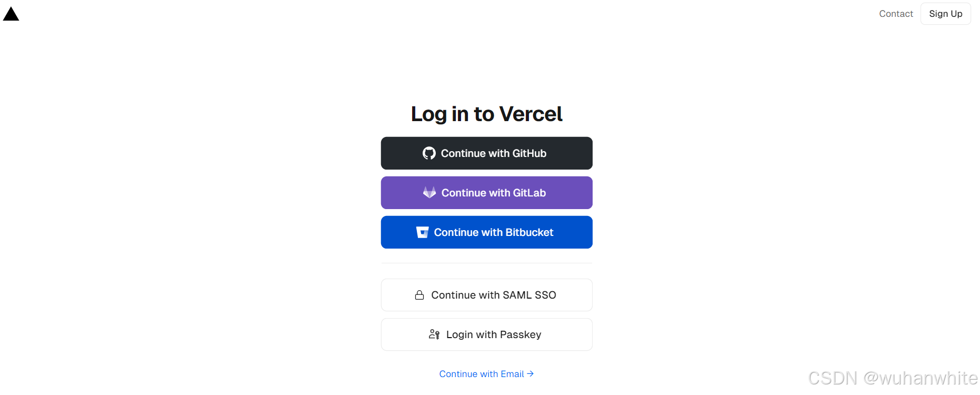Choose Continue with GitLab
The width and height of the screenshot is (980, 395).
point(487,193)
